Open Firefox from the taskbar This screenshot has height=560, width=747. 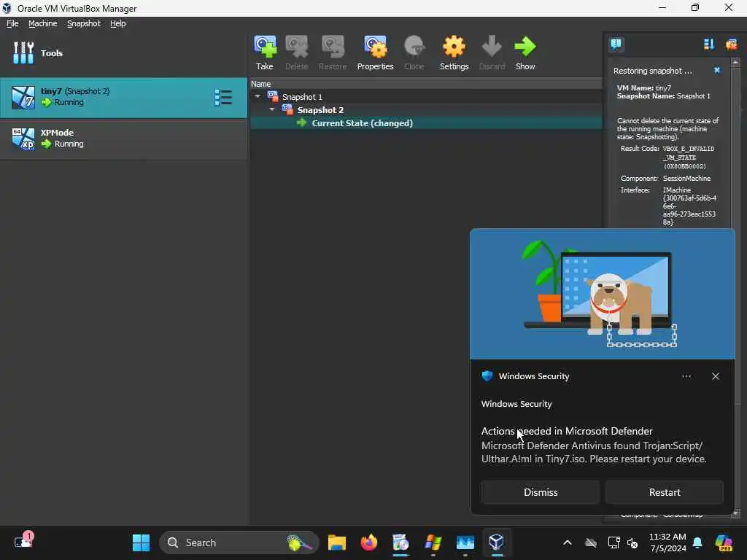(x=368, y=542)
